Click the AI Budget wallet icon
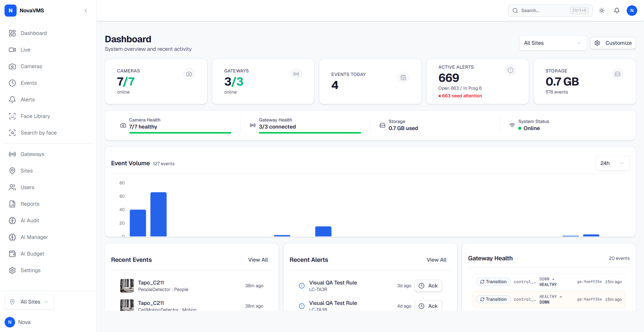The width and height of the screenshot is (644, 332). pos(12,254)
